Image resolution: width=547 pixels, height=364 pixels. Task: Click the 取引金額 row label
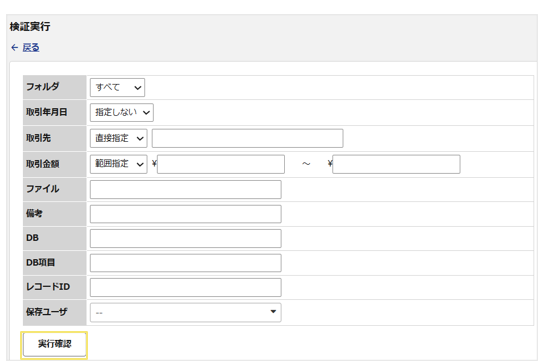43,164
